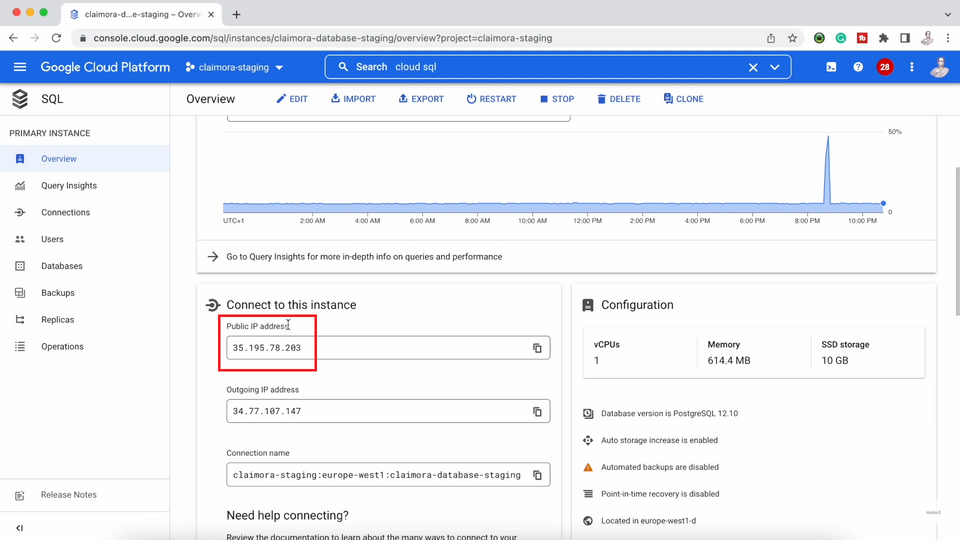The width and height of the screenshot is (960, 540).
Task: Click the chart's latest data point
Action: click(x=883, y=203)
